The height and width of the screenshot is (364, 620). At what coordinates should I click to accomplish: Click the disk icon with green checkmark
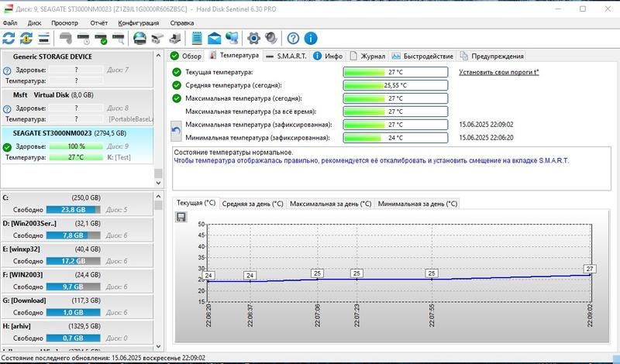pyautogui.click(x=102, y=39)
